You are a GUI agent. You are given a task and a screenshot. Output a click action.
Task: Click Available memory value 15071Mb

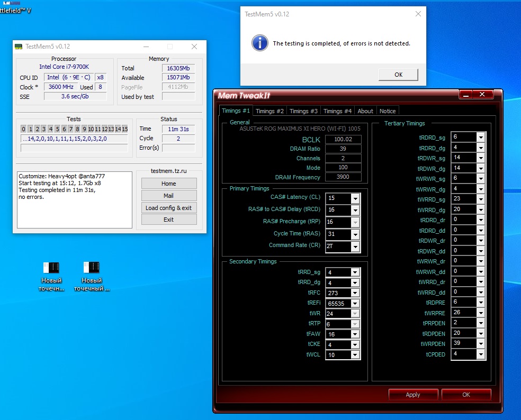click(178, 77)
